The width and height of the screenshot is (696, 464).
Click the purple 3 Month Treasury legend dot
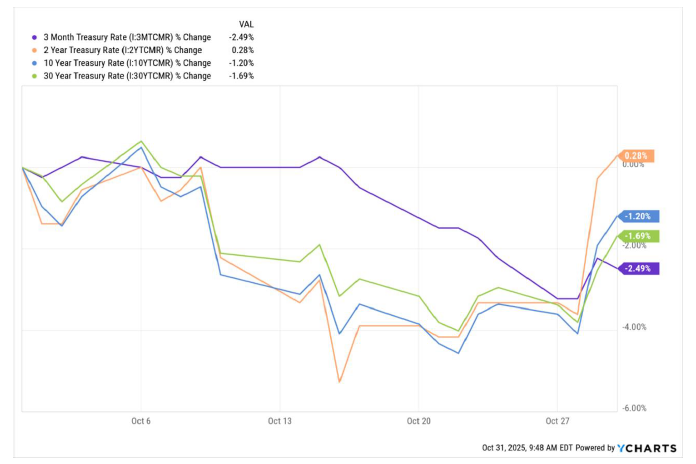[35, 37]
